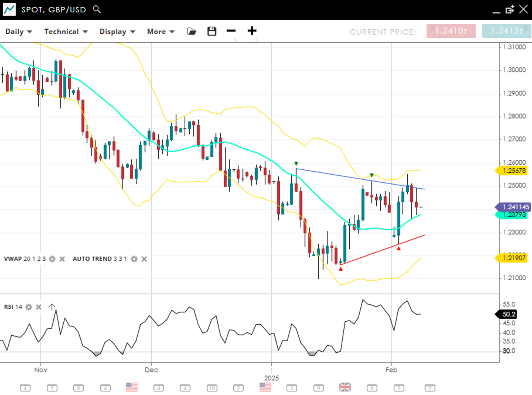
Task: Pop out chart window using detach icon
Action: click(510, 9)
